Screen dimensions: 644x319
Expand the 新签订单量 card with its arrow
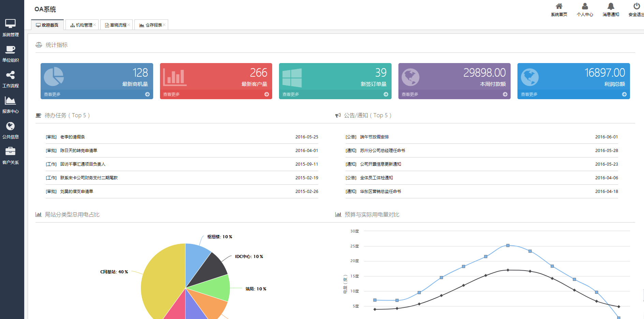(x=386, y=94)
